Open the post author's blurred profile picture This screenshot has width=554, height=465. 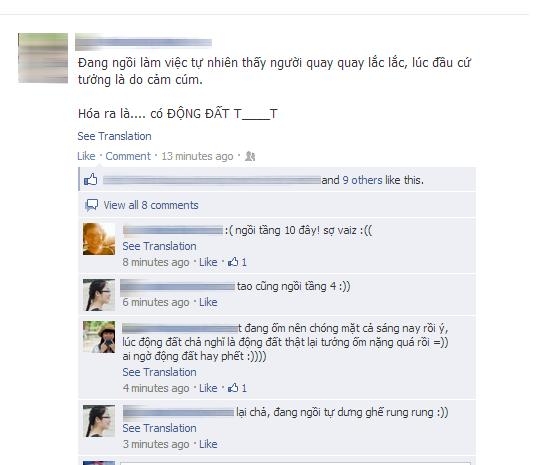pos(43,58)
